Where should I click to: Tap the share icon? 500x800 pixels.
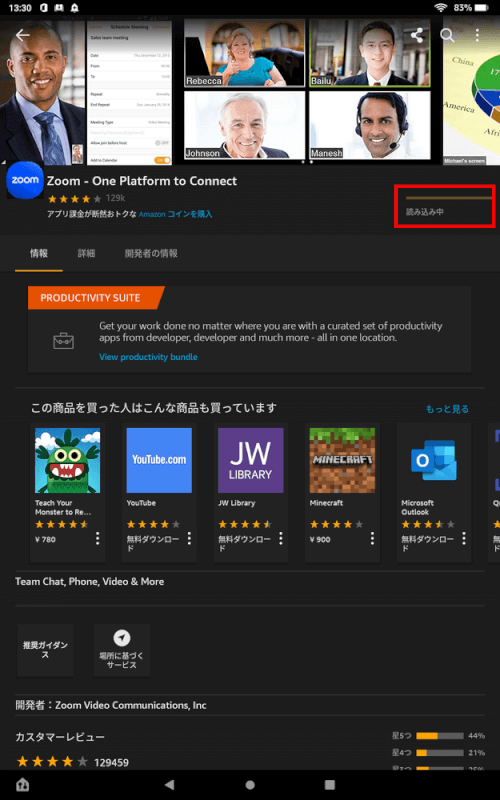[417, 35]
